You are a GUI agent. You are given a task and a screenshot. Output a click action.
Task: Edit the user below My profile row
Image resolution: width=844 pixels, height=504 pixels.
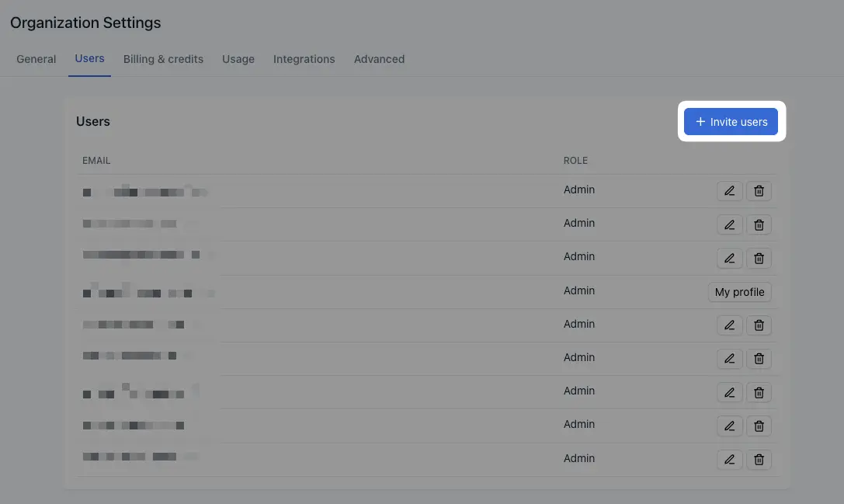729,325
